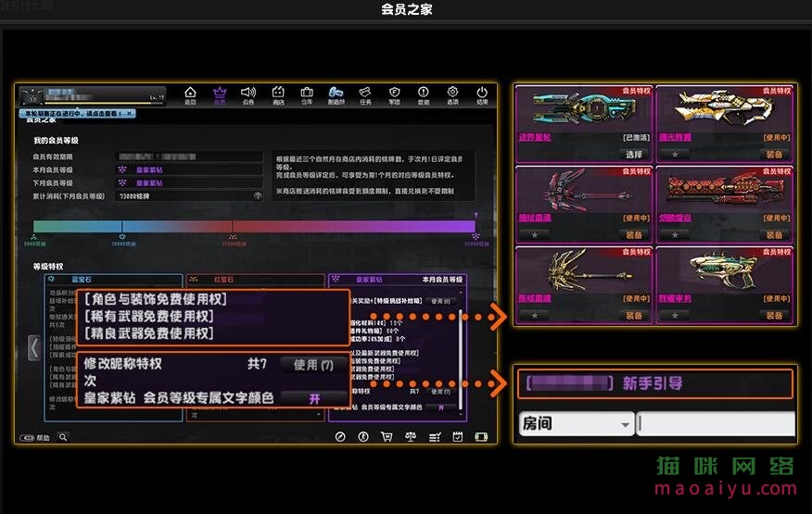
Task: Toggle the star on the red-black polearm card
Action: coord(535,235)
